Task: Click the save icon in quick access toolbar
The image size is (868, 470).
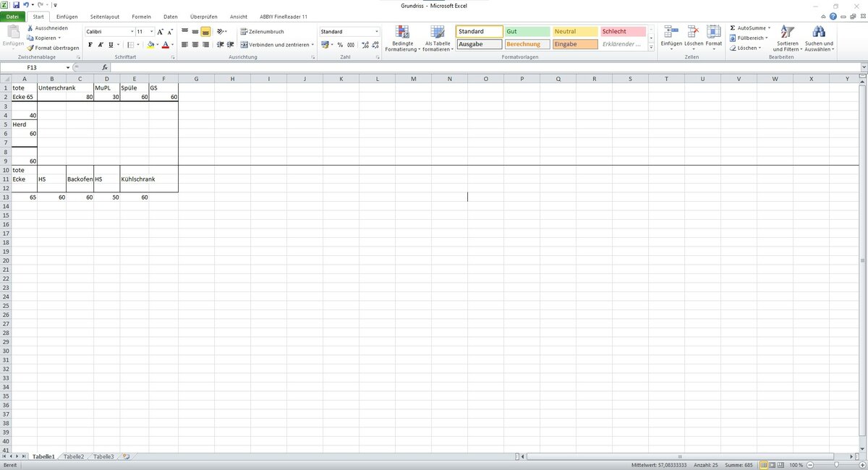Action: coord(16,5)
